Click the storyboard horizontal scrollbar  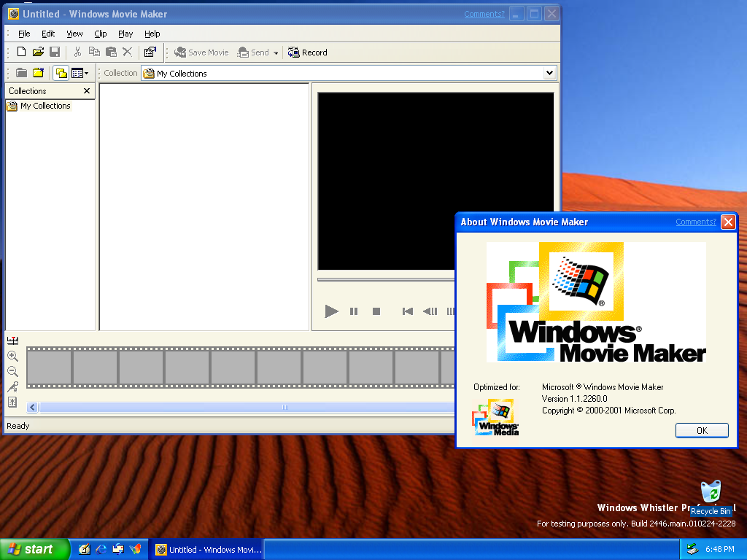point(285,408)
